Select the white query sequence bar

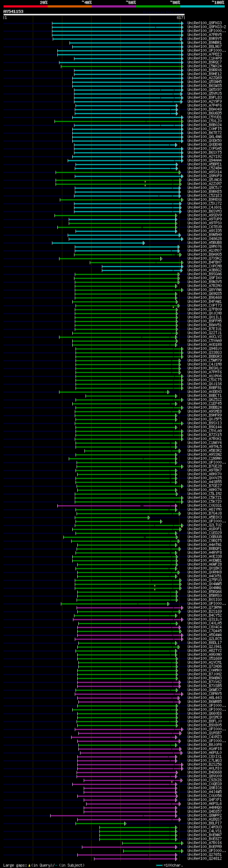click(x=94, y=15)
